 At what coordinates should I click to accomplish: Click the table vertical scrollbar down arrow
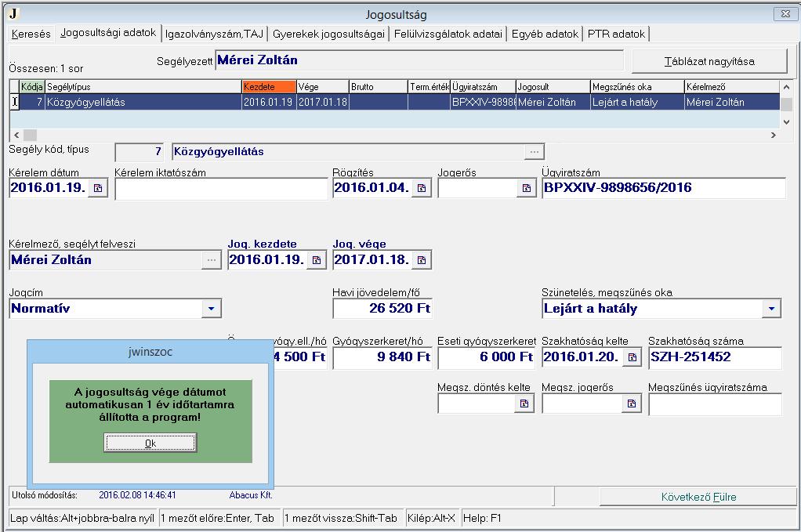786,122
